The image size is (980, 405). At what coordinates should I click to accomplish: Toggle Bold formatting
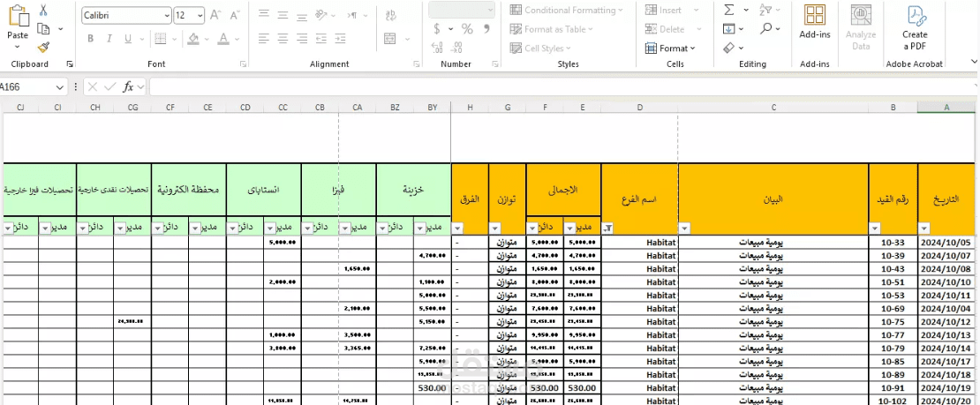point(91,39)
